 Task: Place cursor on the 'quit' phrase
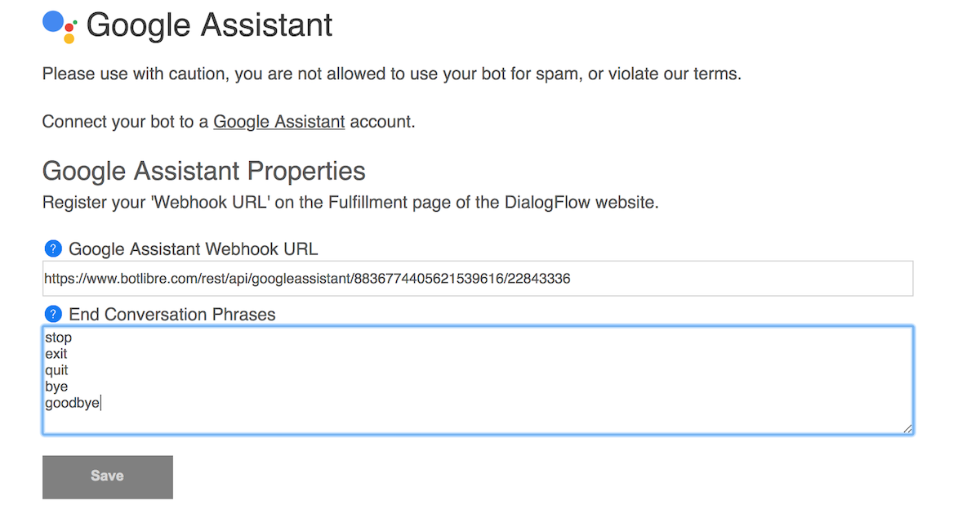57,370
